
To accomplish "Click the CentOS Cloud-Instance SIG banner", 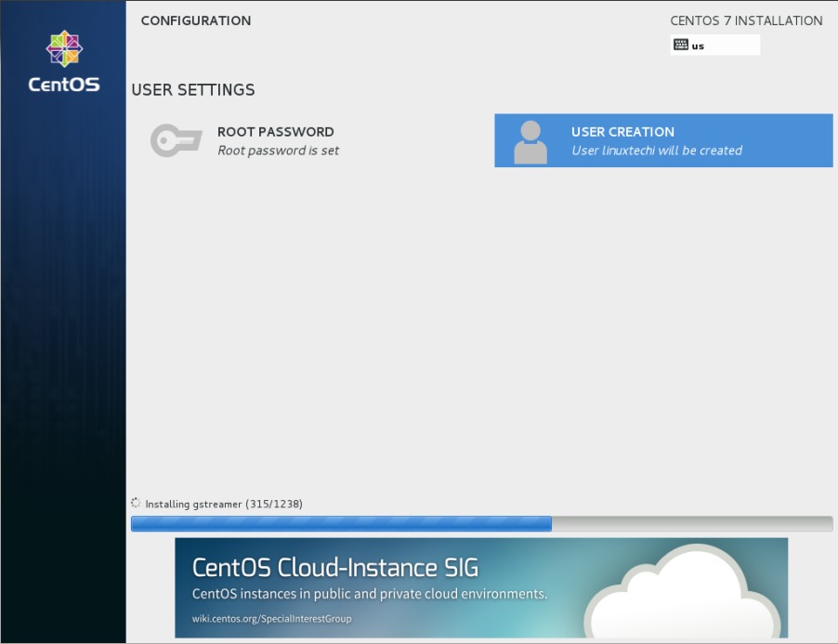I will (481, 587).
